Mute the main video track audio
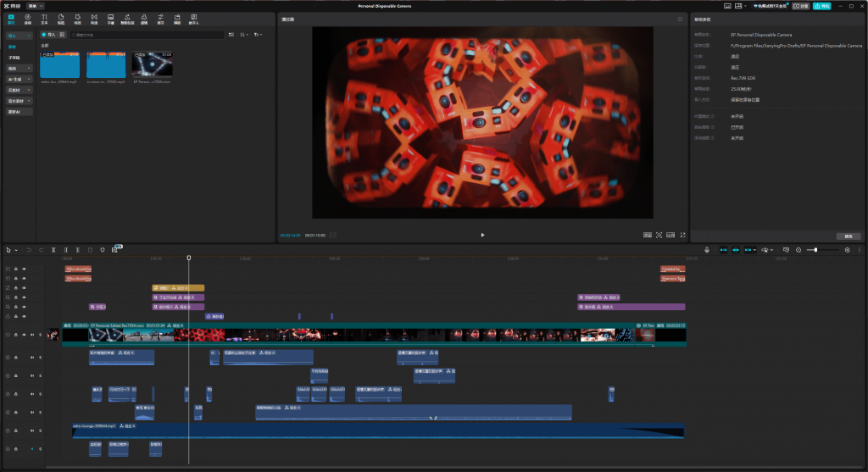The width and height of the screenshot is (868, 472). point(31,336)
